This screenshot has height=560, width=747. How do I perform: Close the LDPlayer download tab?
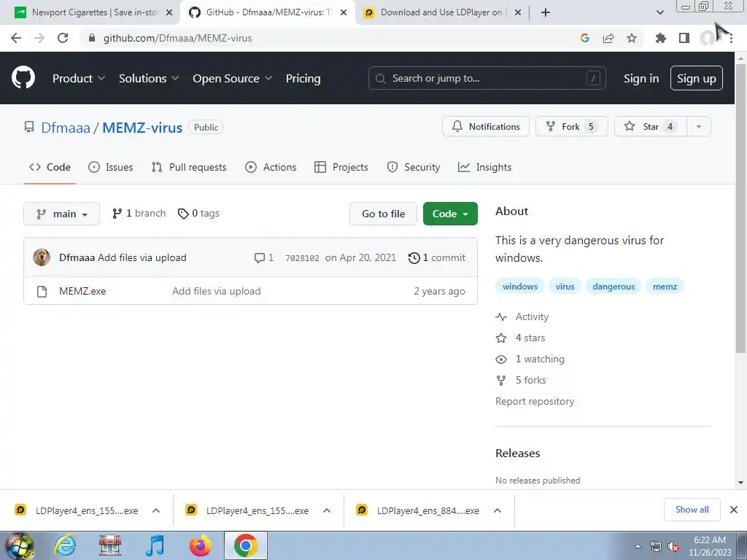click(518, 13)
